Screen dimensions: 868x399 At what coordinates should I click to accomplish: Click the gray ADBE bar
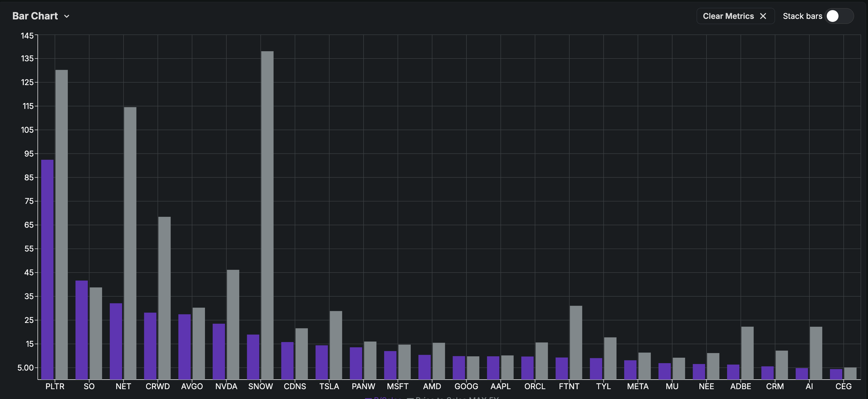tap(748, 353)
